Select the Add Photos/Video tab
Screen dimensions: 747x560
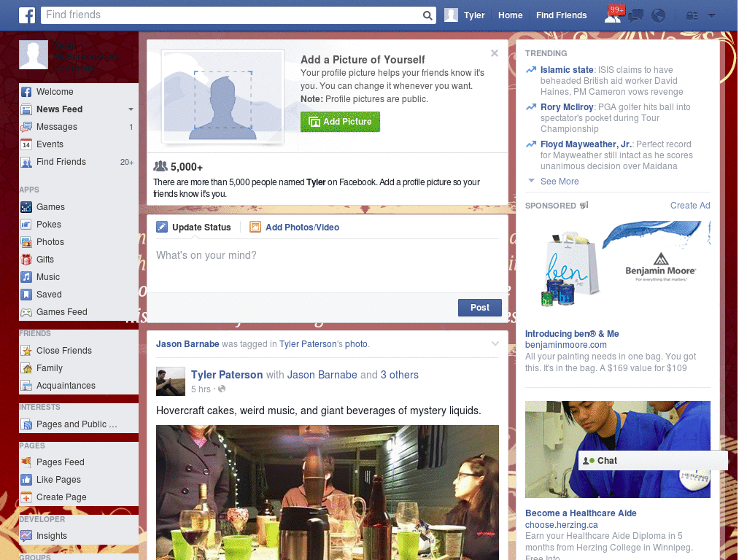pyautogui.click(x=295, y=227)
